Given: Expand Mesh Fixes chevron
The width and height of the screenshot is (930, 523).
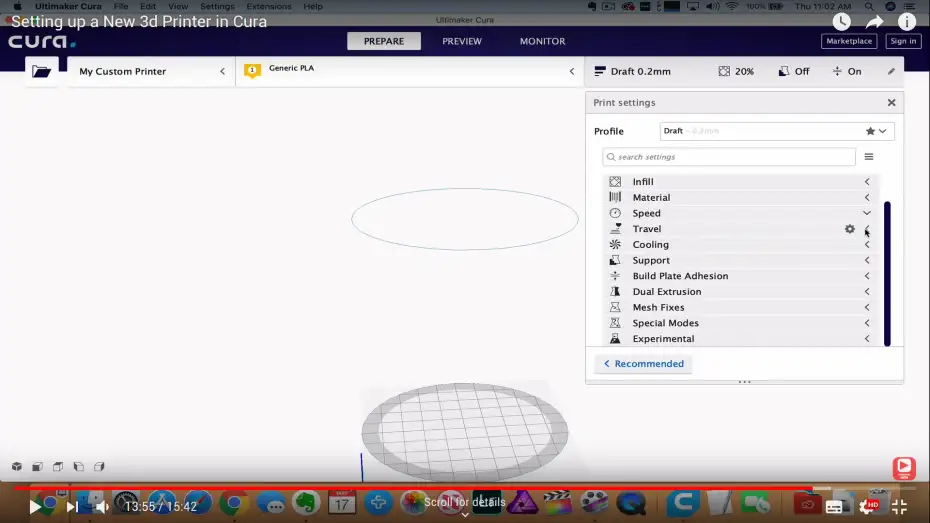Looking at the screenshot, I should click(x=867, y=307).
